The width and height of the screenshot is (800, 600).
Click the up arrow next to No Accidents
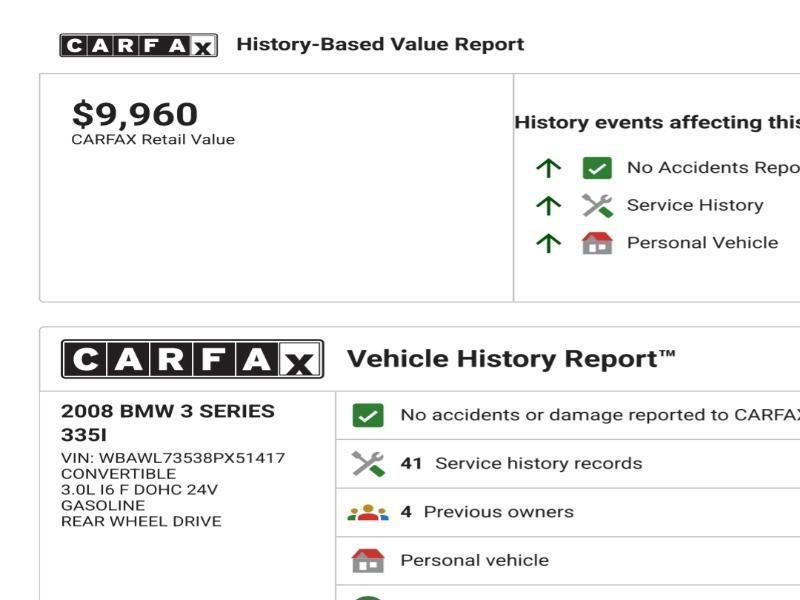(x=548, y=168)
